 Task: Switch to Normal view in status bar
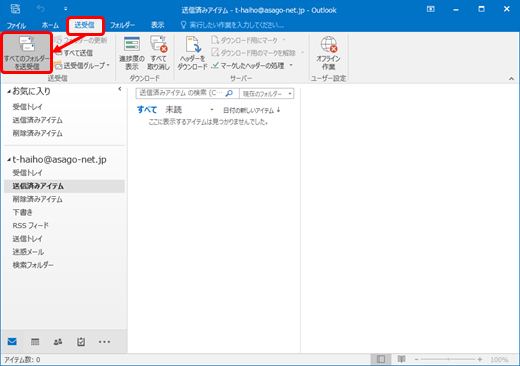[x=381, y=359]
